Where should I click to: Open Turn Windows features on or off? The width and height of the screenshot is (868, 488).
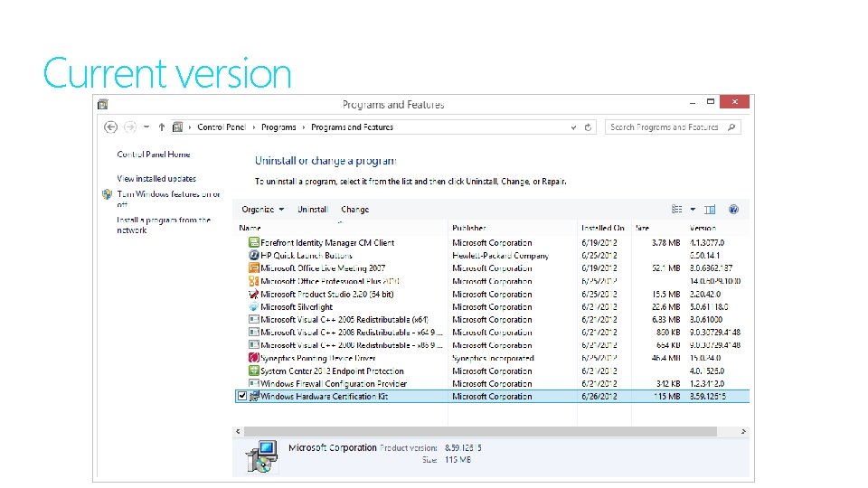click(x=168, y=199)
